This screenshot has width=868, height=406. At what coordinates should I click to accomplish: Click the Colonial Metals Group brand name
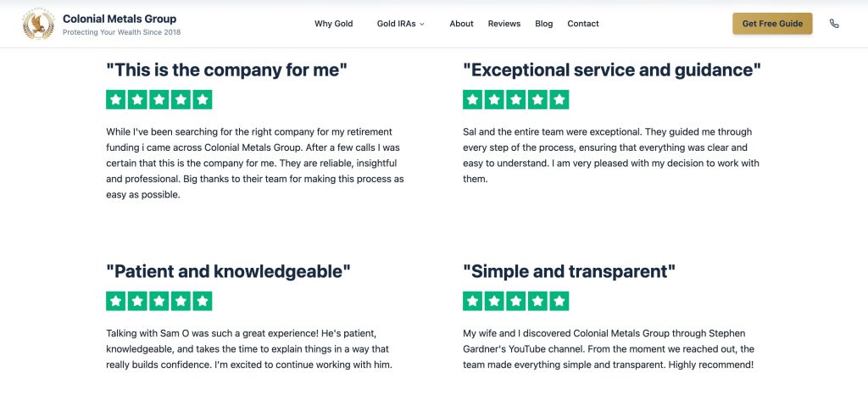point(120,19)
